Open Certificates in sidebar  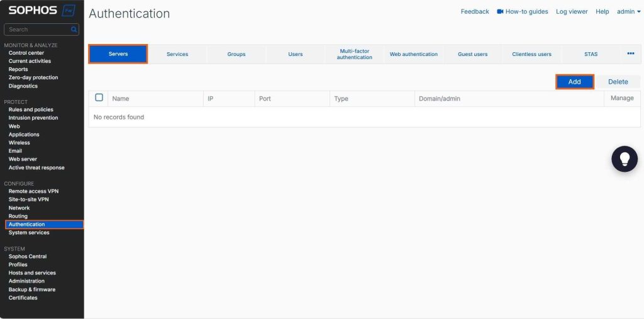pos(23,298)
